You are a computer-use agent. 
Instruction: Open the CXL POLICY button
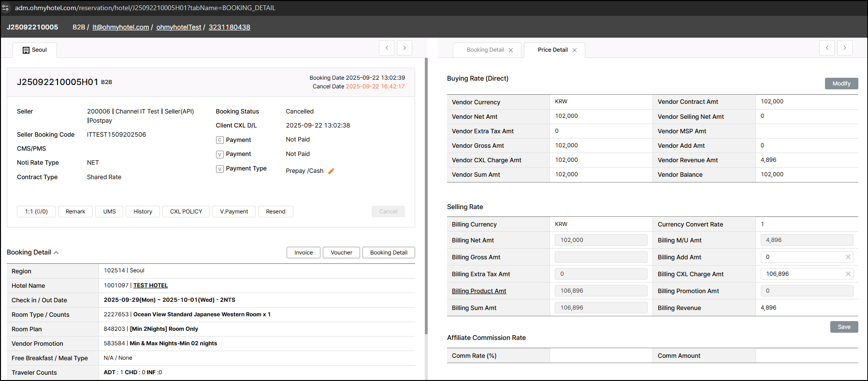pyautogui.click(x=186, y=212)
